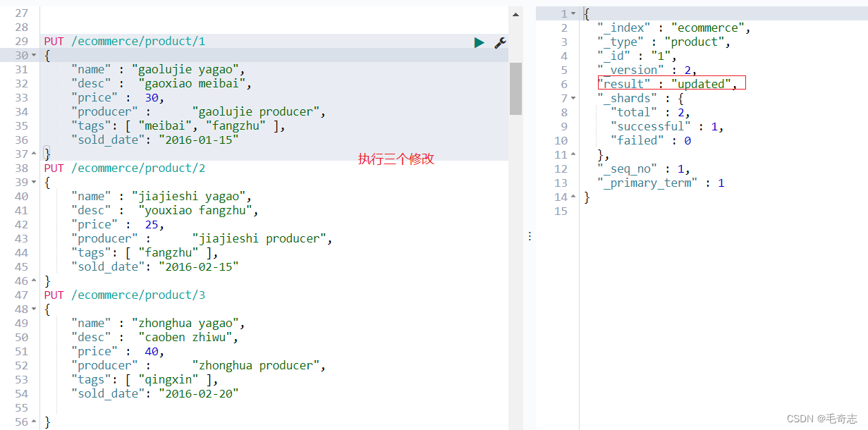Viewport: 868px width, 430px height.
Task: Toggle the fold marker at response line 11
Action: tap(573, 155)
